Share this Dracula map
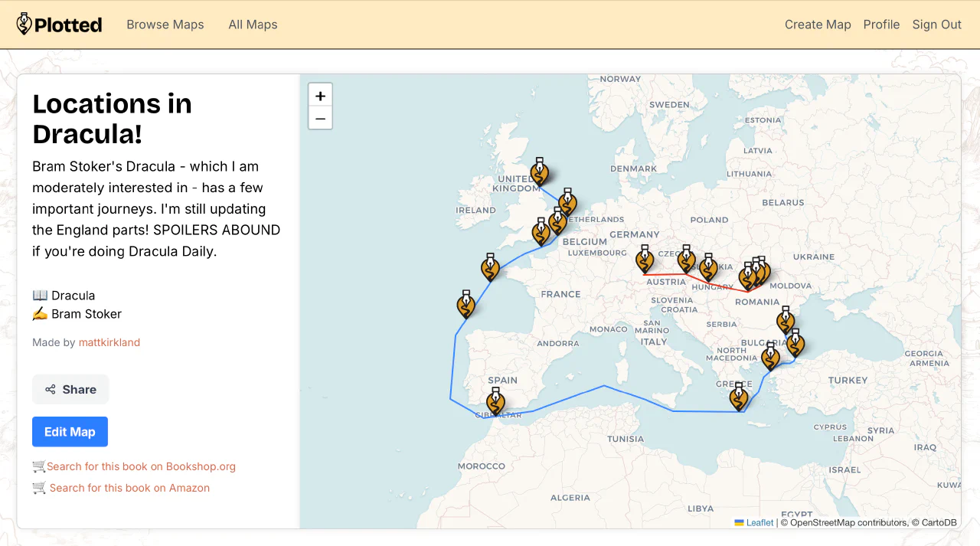Screen dimensions: 980x546 (70, 389)
